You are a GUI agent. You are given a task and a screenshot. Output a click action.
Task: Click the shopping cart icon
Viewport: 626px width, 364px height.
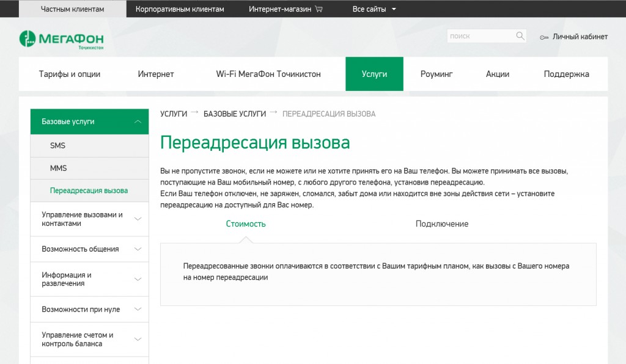(319, 9)
